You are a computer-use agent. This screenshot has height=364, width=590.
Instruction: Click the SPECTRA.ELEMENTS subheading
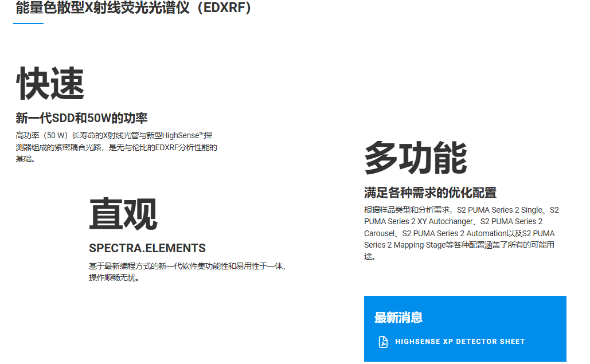(147, 248)
